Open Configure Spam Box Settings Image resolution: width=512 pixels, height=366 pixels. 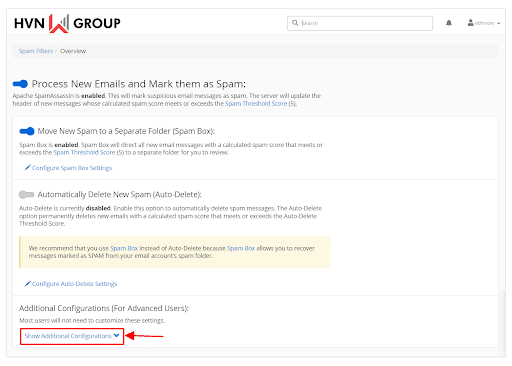(72, 168)
